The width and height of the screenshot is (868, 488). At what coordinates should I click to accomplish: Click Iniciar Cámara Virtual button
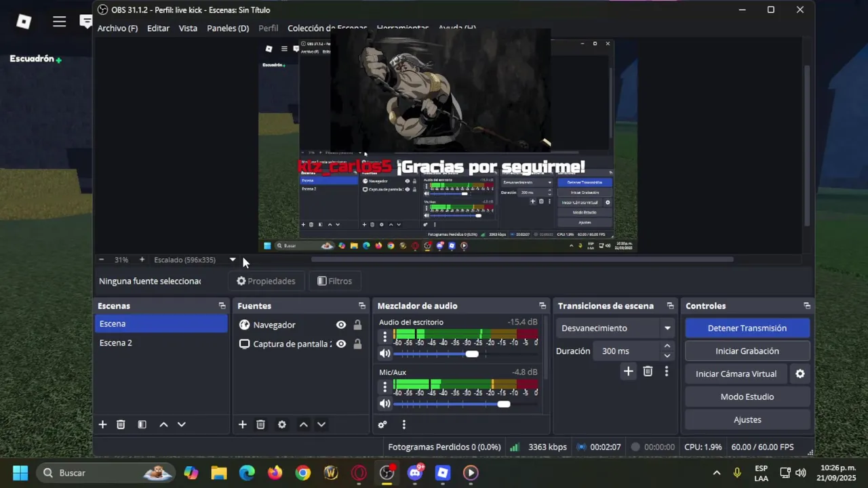click(x=736, y=373)
